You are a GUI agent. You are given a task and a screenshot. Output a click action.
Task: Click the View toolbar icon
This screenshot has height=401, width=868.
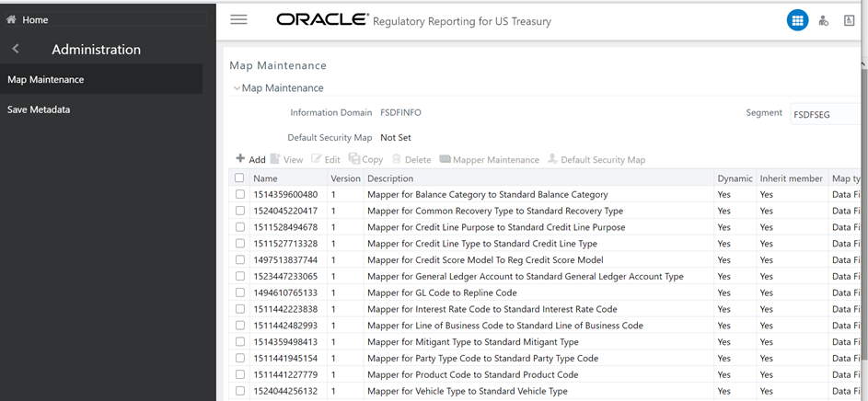click(x=275, y=159)
